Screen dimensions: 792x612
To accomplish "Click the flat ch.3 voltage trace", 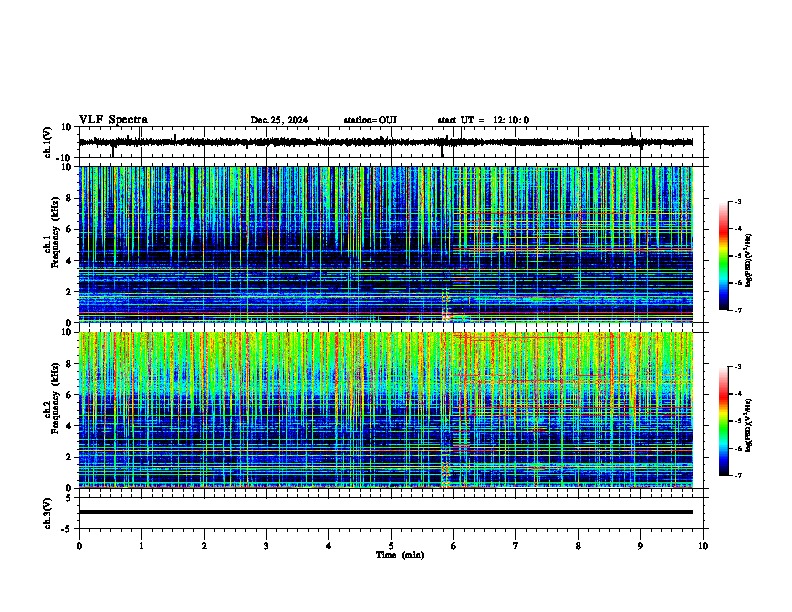I will 385,512.
